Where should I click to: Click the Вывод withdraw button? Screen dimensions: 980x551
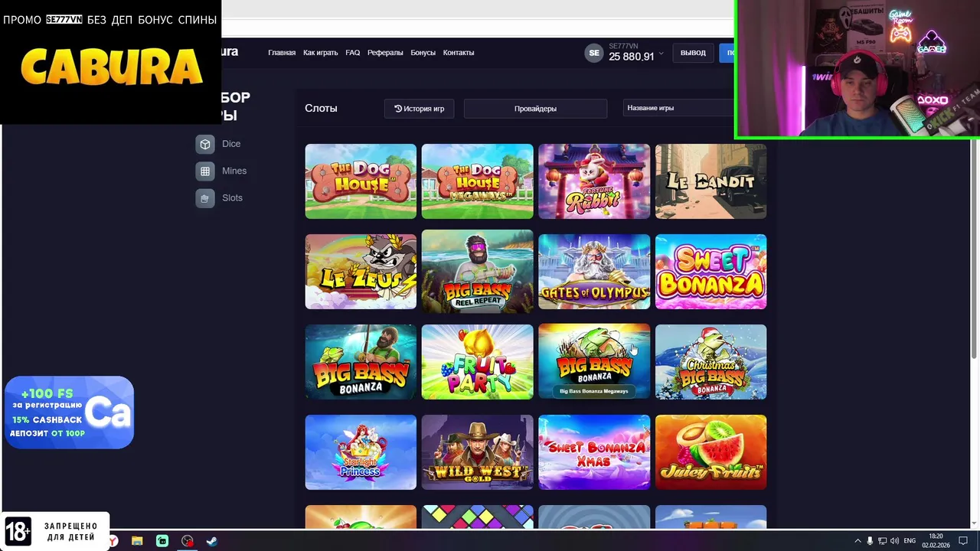693,53
